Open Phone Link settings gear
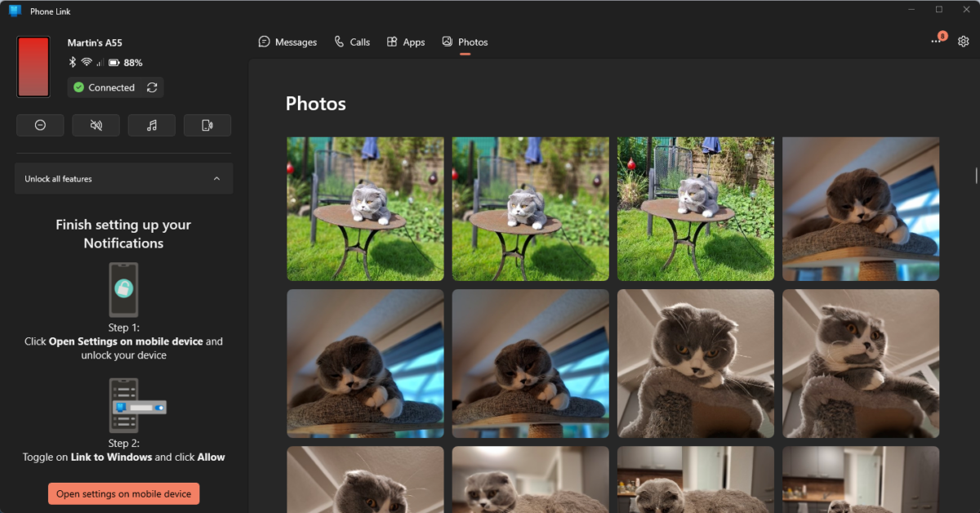Viewport: 980px width, 513px height. [x=963, y=42]
